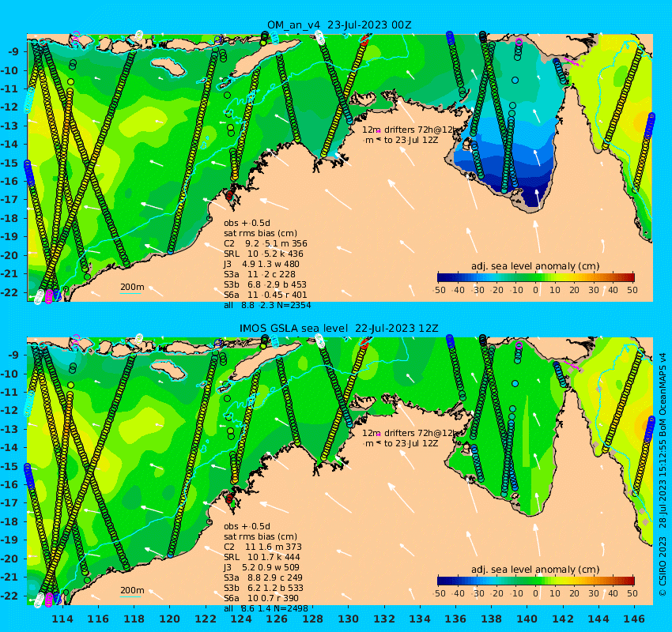The width and height of the screenshot is (672, 632).
Task: Click the "all 8.8 2.3 N=2354" summary row
Action: 267,305
